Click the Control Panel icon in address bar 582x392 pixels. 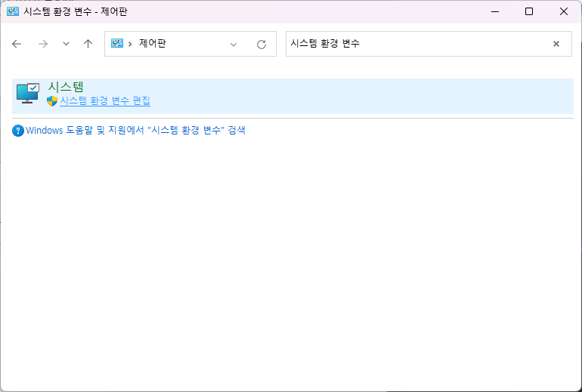tap(117, 43)
